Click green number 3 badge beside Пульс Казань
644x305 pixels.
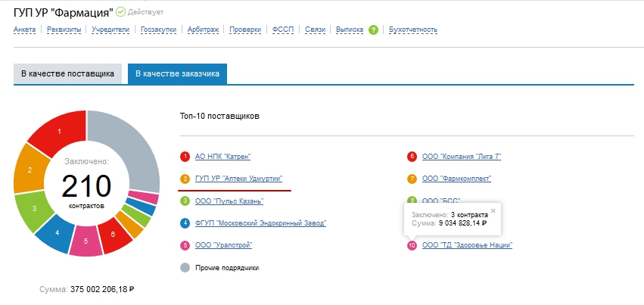pyautogui.click(x=185, y=201)
